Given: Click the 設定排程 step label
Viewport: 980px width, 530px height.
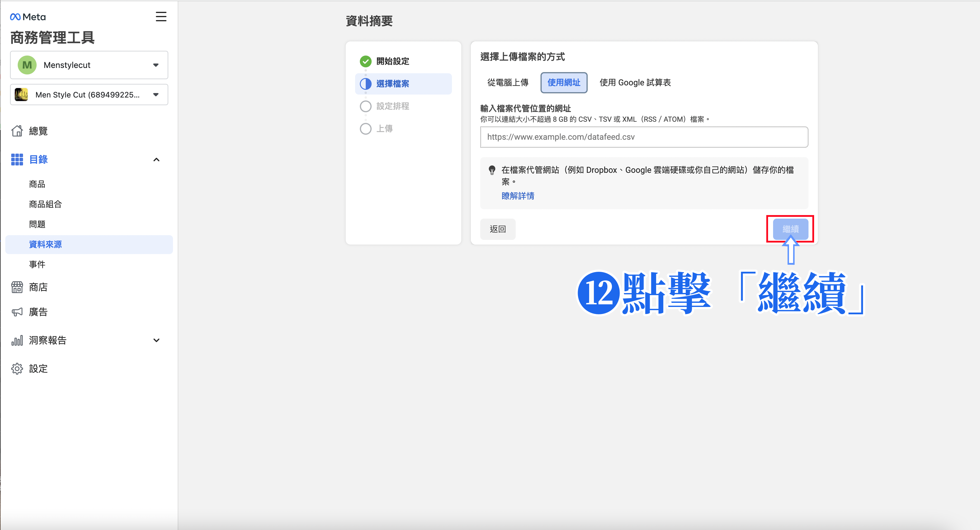Looking at the screenshot, I should [393, 106].
